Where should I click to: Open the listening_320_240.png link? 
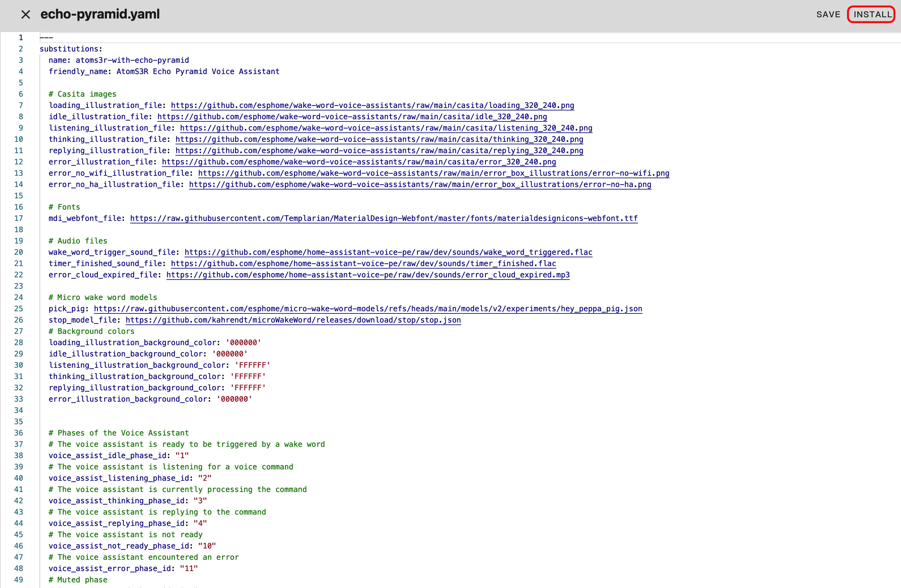tap(386, 128)
